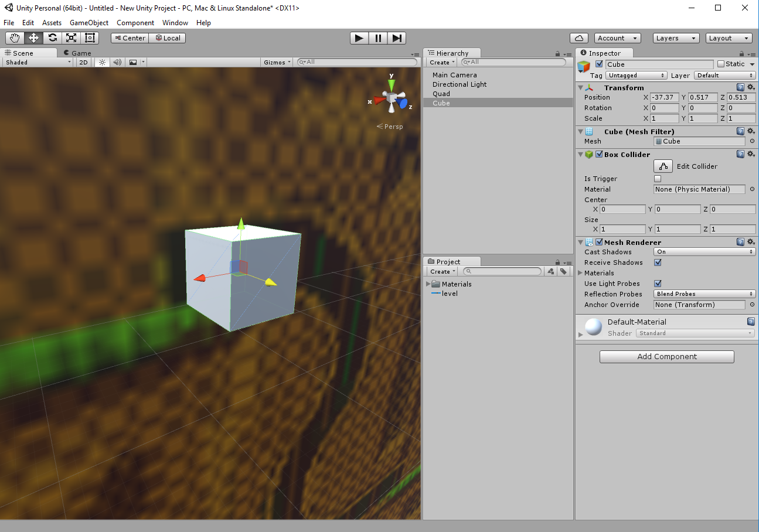Toggle Mesh Renderer enabled checkbox

coord(599,242)
